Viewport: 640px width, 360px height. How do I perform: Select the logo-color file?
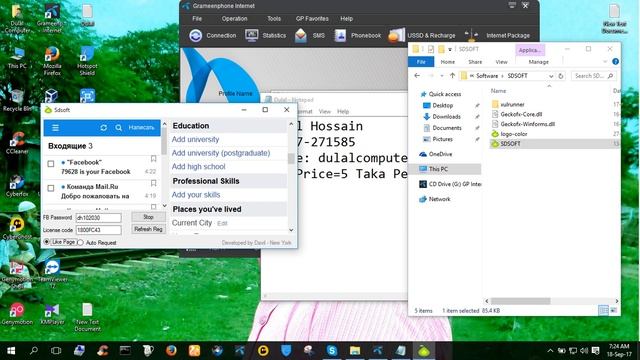(x=514, y=134)
